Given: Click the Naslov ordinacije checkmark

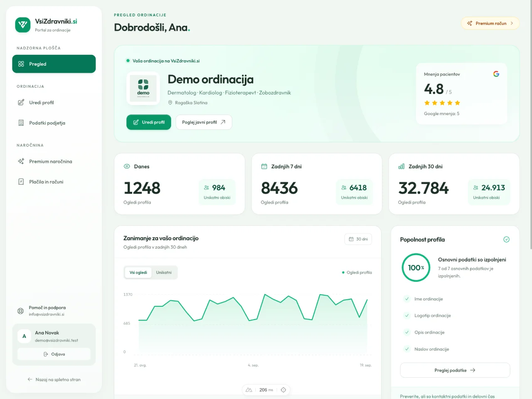Looking at the screenshot, I should click(x=407, y=349).
